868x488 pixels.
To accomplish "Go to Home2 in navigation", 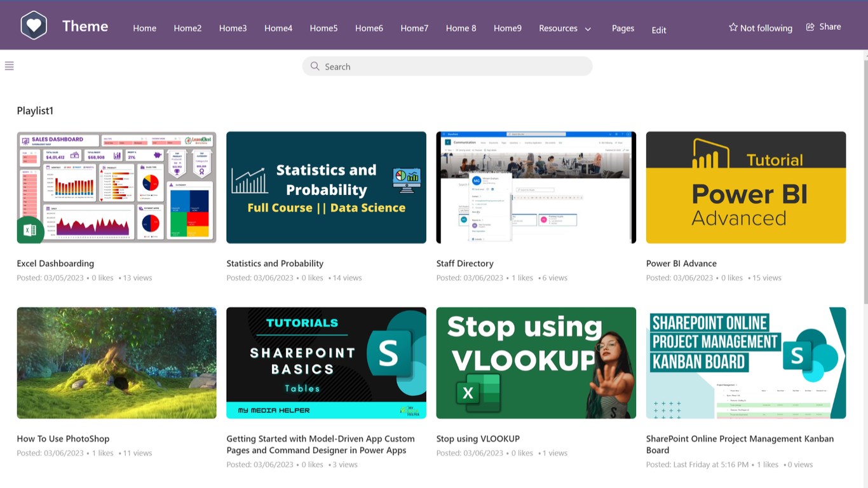I will pos(187,28).
